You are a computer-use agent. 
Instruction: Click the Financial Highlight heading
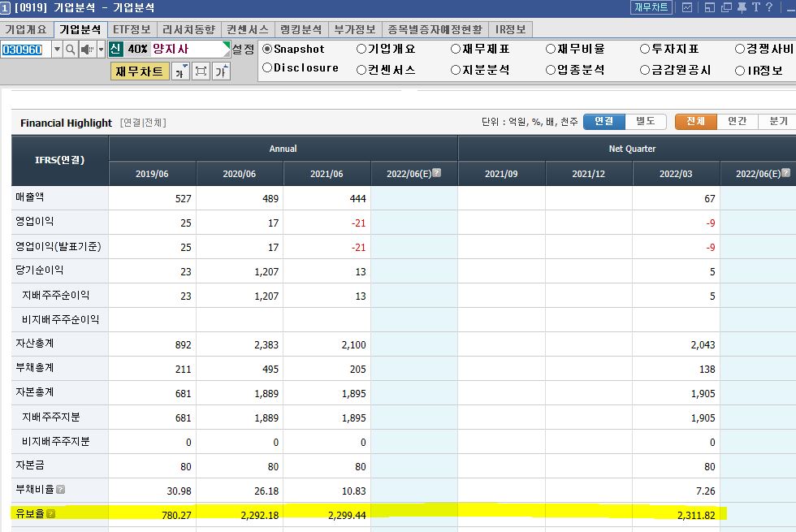[66, 123]
